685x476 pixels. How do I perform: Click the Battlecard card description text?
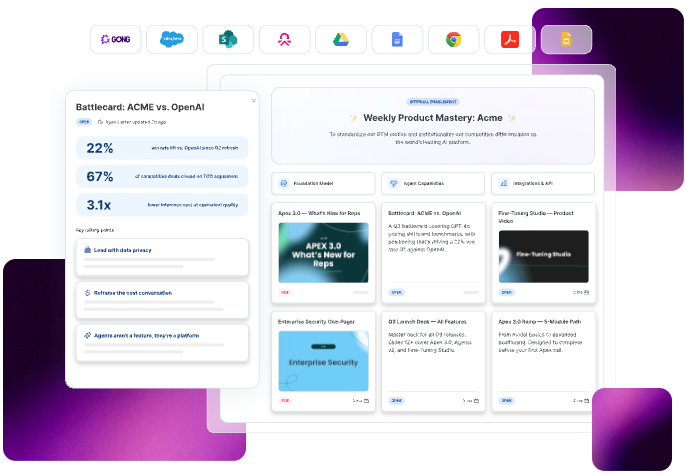coord(432,238)
